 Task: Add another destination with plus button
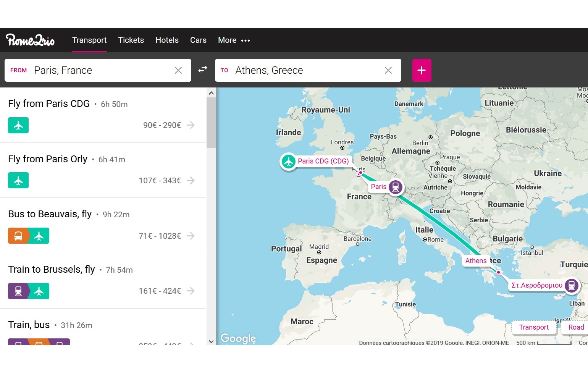(422, 70)
